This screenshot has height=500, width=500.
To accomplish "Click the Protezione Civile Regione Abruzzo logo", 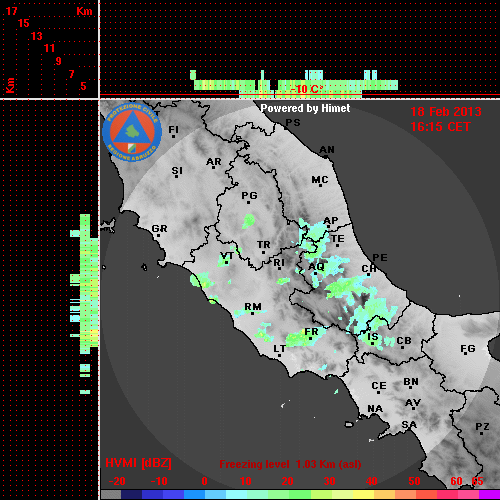I will pos(132,133).
